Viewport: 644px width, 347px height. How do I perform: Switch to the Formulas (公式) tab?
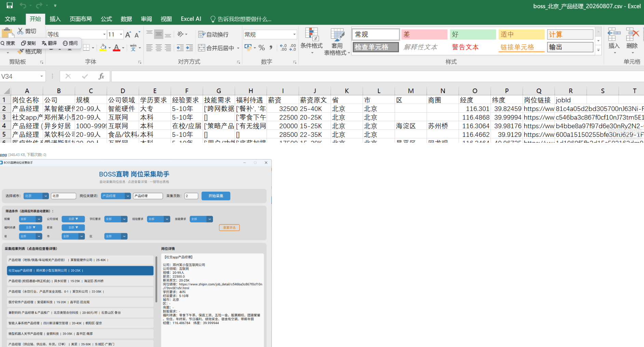coord(106,19)
